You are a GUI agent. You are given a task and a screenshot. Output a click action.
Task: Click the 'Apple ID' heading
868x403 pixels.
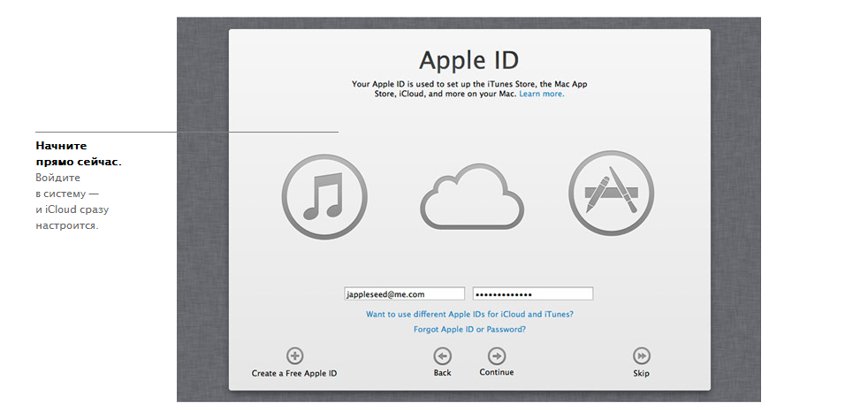coord(468,60)
